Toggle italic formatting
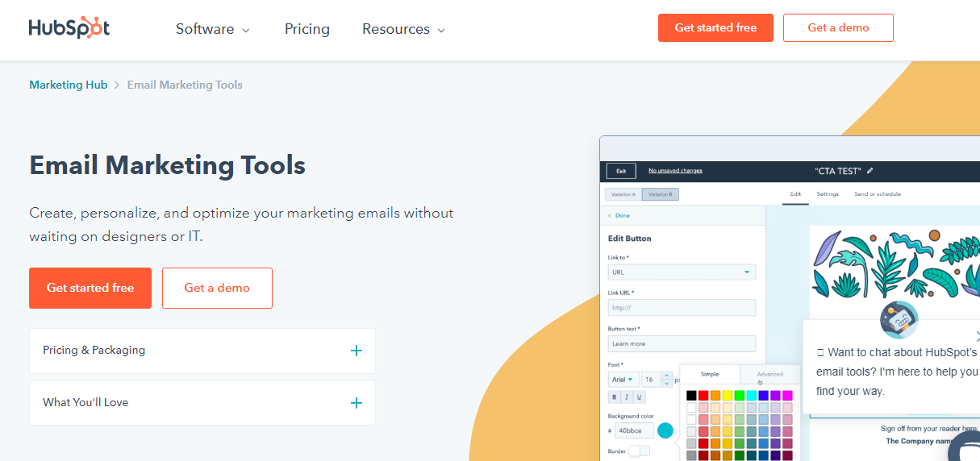The image size is (980, 461). click(x=627, y=397)
